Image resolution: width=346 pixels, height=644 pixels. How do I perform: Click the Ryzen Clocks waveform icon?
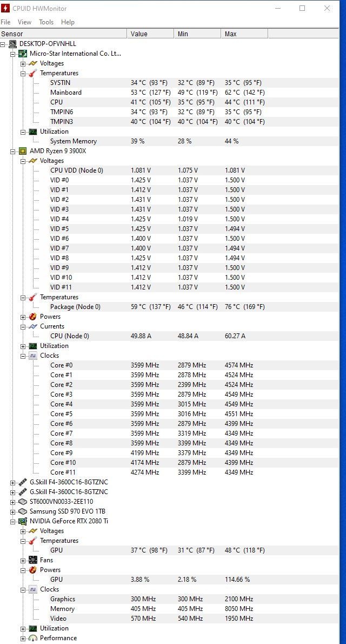click(33, 356)
